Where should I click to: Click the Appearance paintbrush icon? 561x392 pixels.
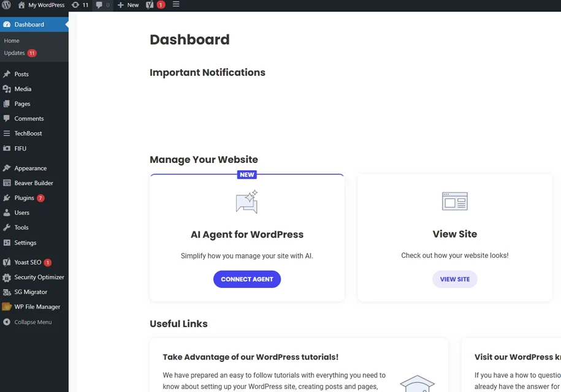coord(7,168)
